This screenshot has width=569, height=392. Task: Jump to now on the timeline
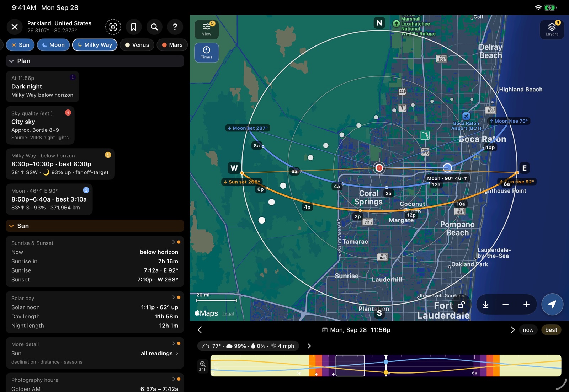[528, 330]
